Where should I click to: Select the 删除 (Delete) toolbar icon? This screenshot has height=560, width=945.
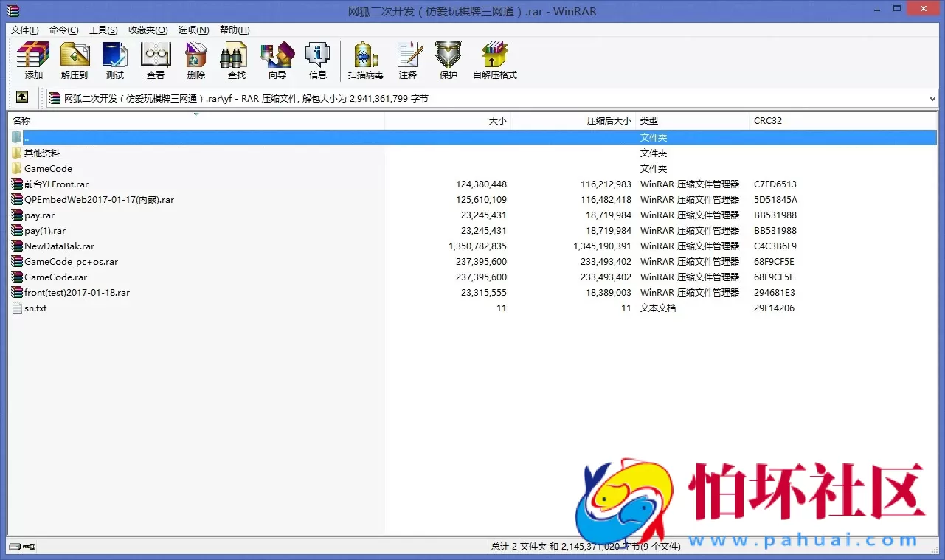click(195, 59)
